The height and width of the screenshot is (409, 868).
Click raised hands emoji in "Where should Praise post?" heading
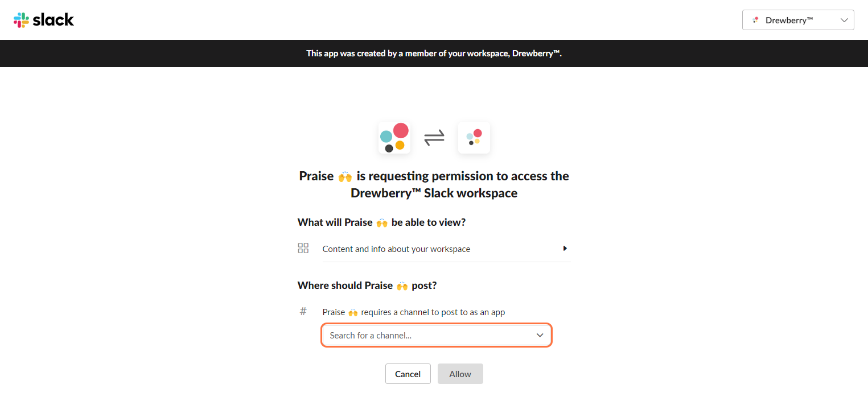[402, 286]
